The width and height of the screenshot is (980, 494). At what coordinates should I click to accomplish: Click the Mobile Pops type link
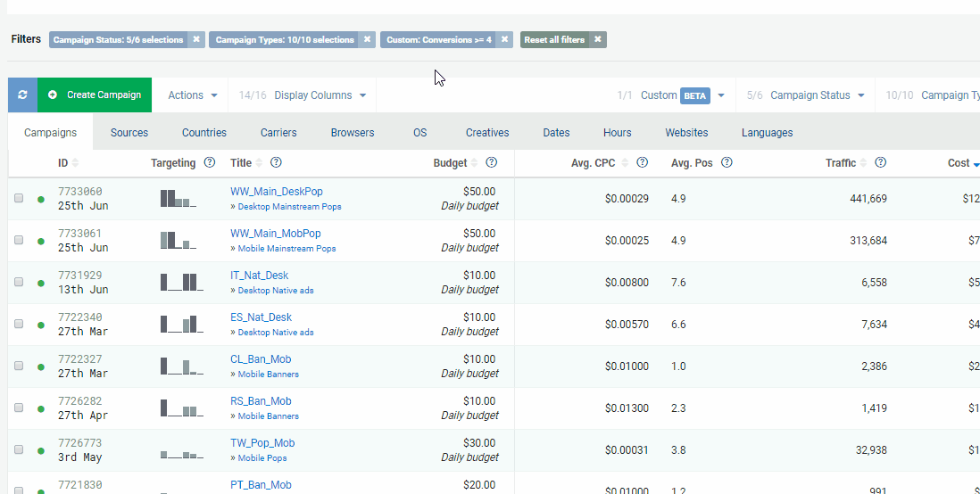(x=262, y=457)
